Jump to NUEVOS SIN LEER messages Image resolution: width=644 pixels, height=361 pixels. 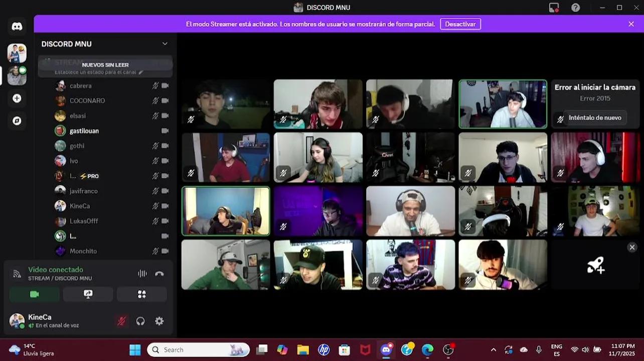click(x=105, y=65)
